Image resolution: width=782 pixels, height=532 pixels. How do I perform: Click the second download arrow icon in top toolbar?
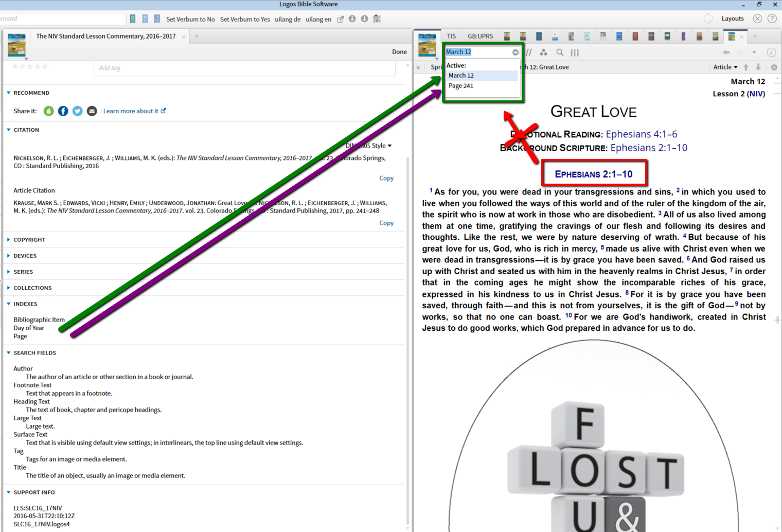(364, 19)
